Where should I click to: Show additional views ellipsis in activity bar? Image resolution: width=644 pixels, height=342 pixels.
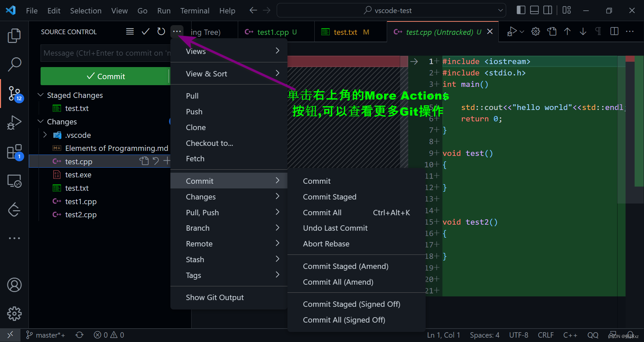(14, 238)
